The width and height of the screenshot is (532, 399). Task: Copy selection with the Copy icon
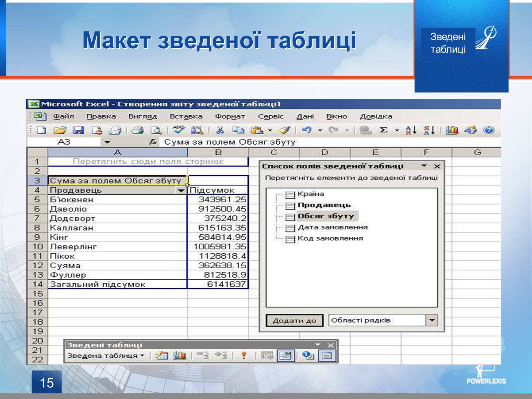tap(239, 130)
